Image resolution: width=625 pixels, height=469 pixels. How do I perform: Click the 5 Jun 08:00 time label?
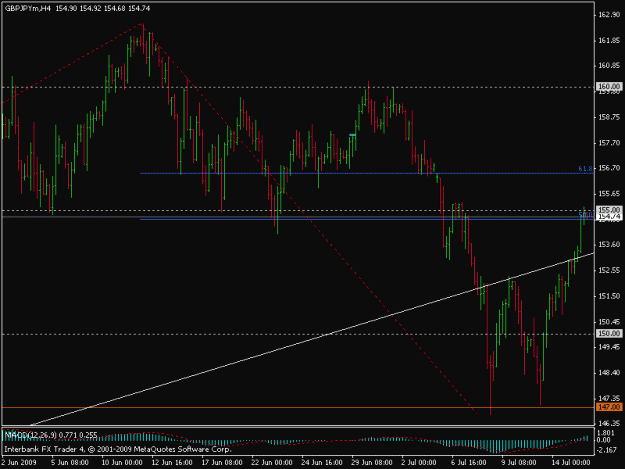tap(69, 462)
